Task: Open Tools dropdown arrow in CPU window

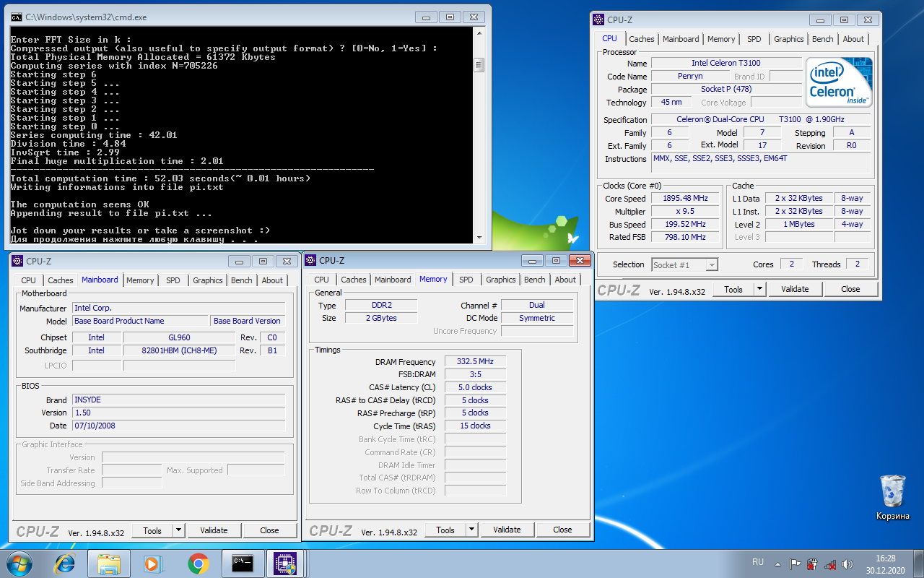Action: pyautogui.click(x=759, y=289)
